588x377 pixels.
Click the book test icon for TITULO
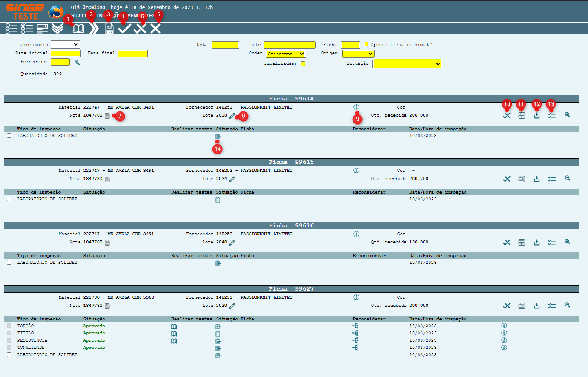tap(174, 334)
